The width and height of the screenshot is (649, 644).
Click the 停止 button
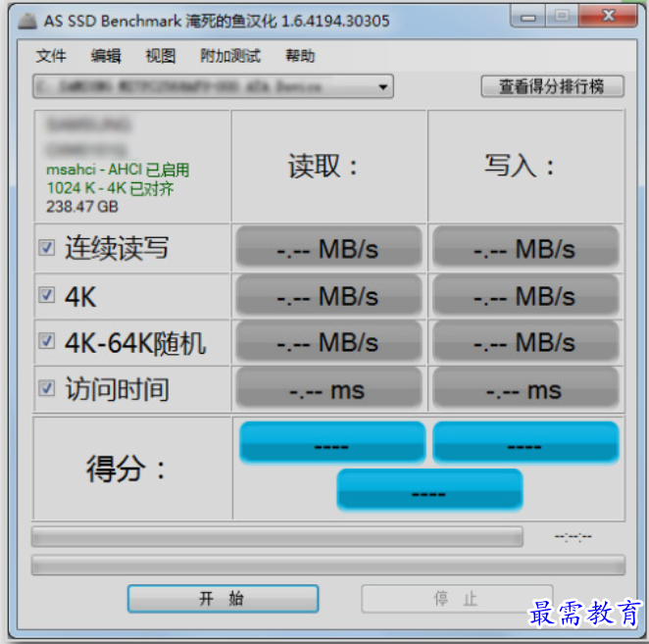tap(457, 599)
